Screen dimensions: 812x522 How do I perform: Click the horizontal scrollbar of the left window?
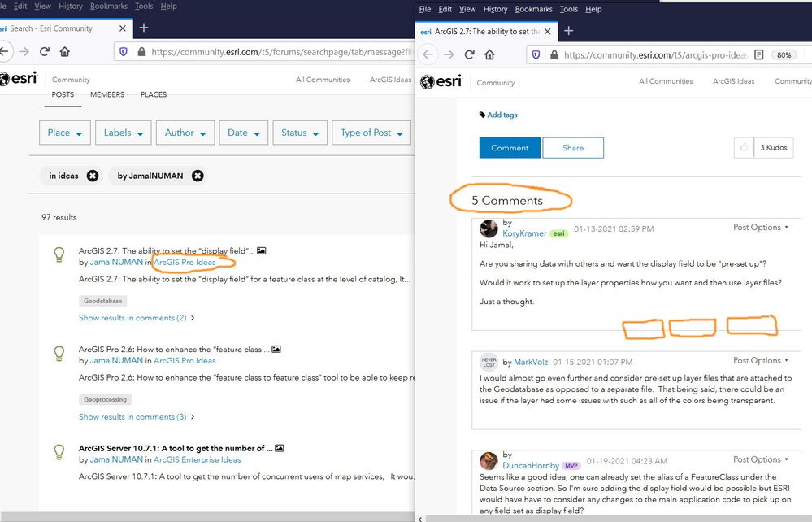point(207,517)
